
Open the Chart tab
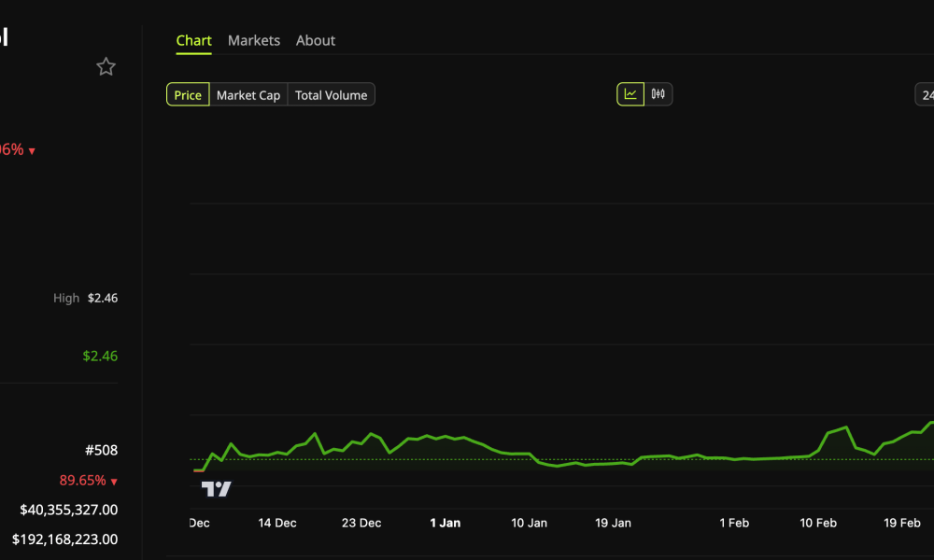193,41
